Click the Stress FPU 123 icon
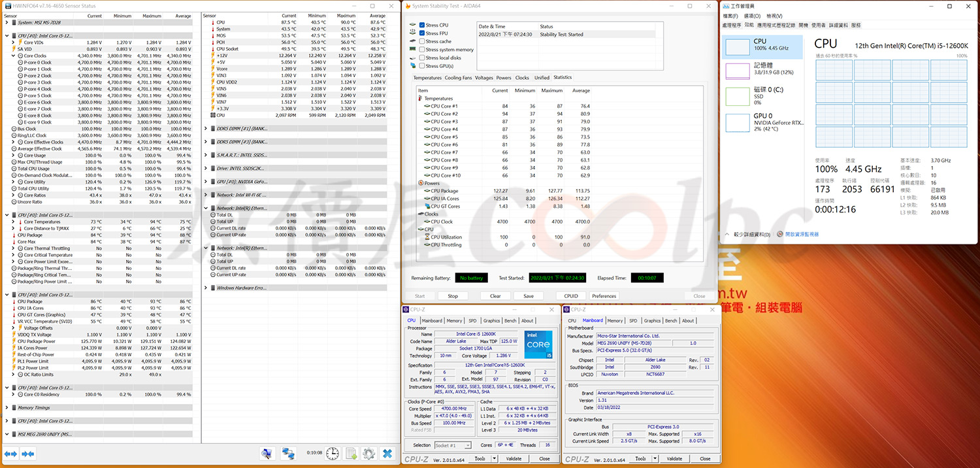This screenshot has width=980, height=468. coord(413,33)
